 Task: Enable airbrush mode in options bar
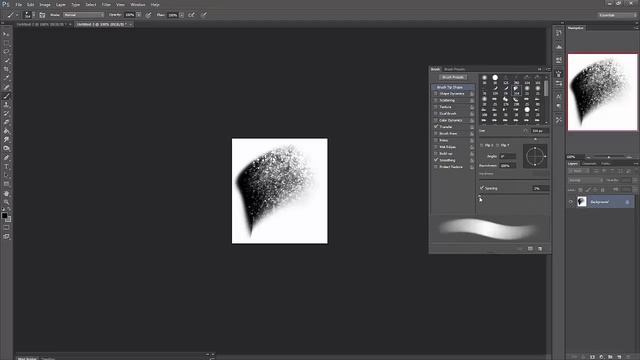[x=191, y=15]
